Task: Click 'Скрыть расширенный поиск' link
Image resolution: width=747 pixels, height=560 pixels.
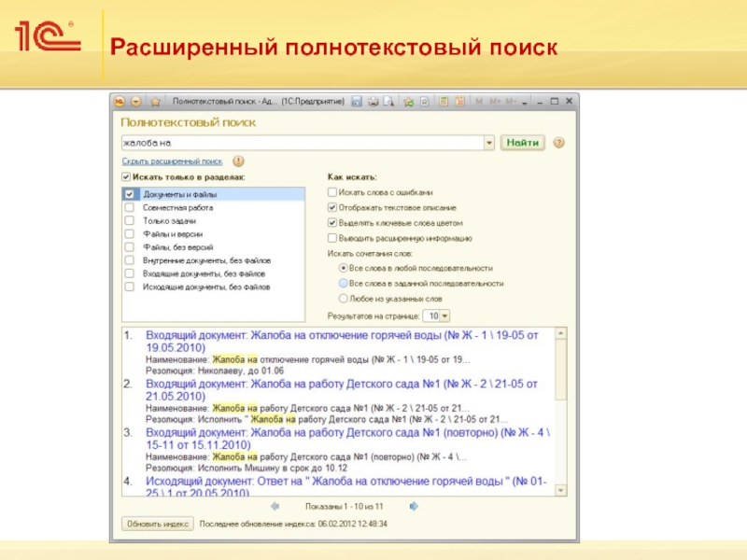Action: pos(171,161)
